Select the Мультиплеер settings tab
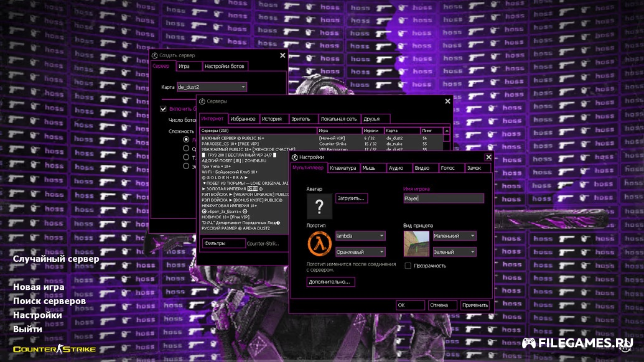 309,167
